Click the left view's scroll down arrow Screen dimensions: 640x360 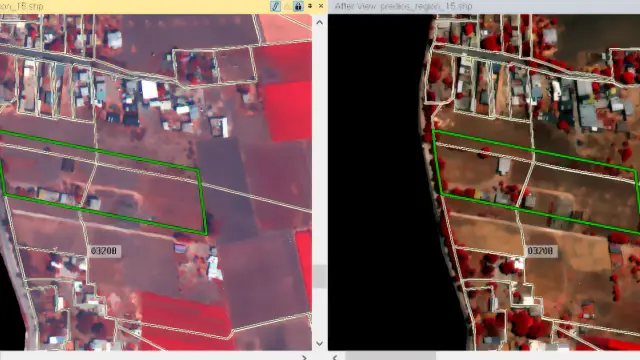click(320, 344)
